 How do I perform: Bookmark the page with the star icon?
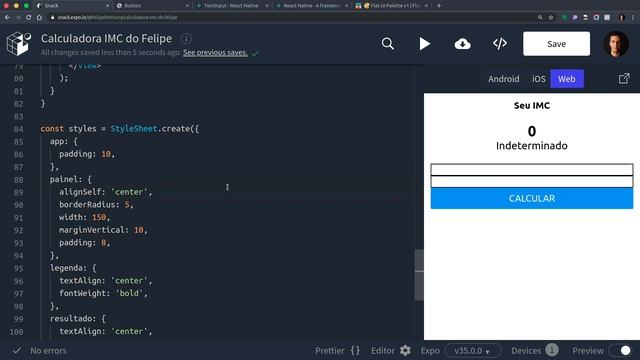pyautogui.click(x=551, y=18)
